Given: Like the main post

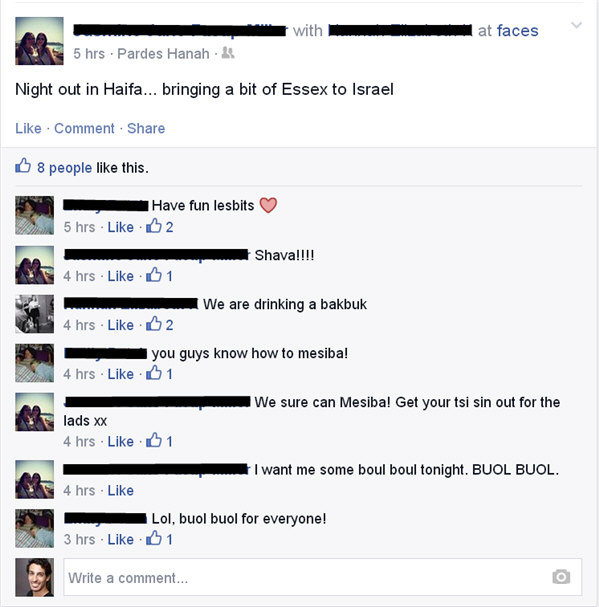Looking at the screenshot, I should (x=28, y=128).
